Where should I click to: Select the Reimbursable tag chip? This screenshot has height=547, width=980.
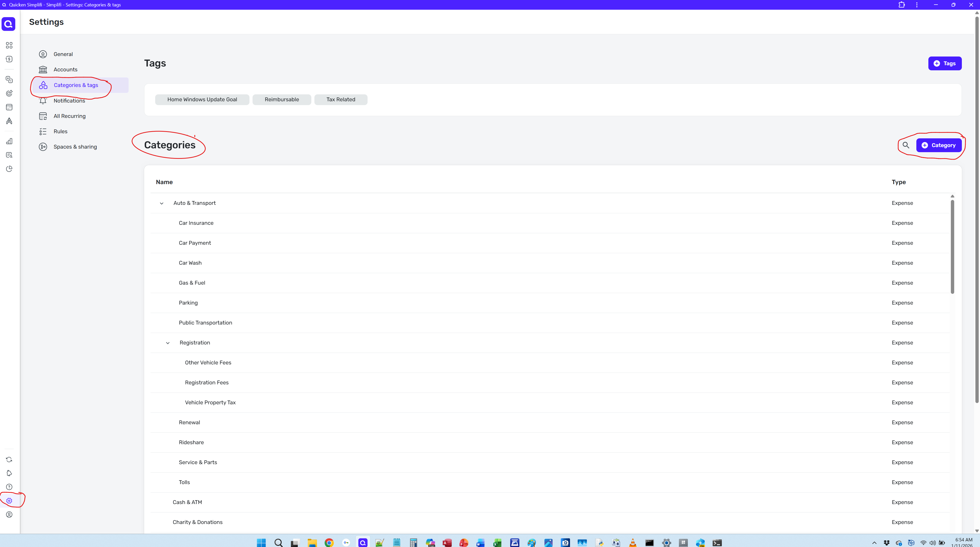click(x=281, y=100)
